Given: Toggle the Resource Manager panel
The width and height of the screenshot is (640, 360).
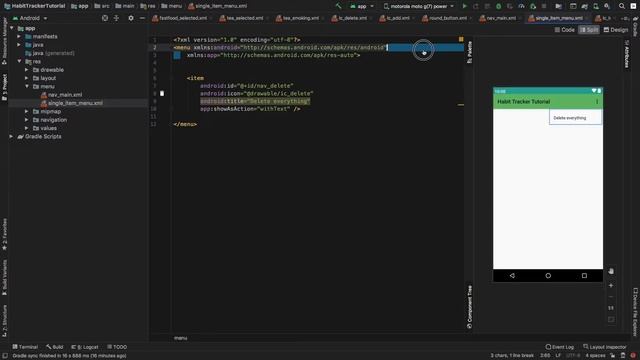Looking at the screenshot, I should pyautogui.click(x=4, y=42).
